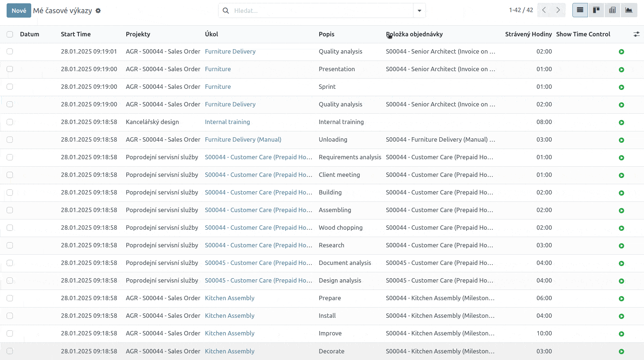The height and width of the screenshot is (360, 644).
Task: Start the timer for the Internal training entry
Action: pos(621,122)
